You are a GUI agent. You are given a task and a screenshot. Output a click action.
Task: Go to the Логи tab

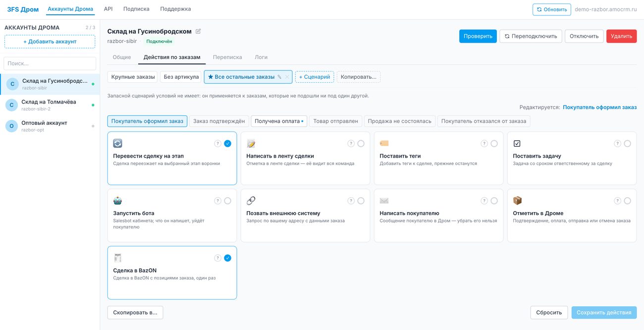pos(261,57)
